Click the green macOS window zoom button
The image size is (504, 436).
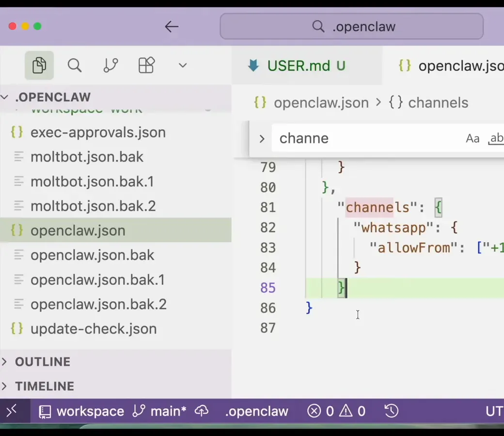[37, 26]
